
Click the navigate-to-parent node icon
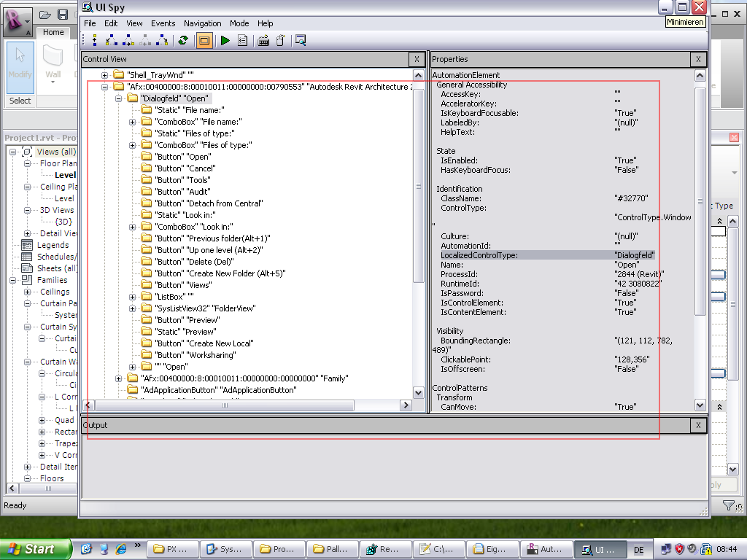[94, 40]
